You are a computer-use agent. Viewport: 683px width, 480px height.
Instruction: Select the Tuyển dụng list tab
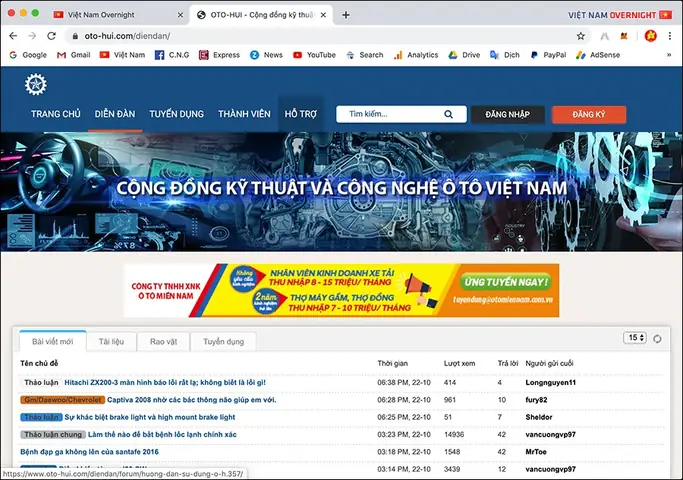point(223,341)
